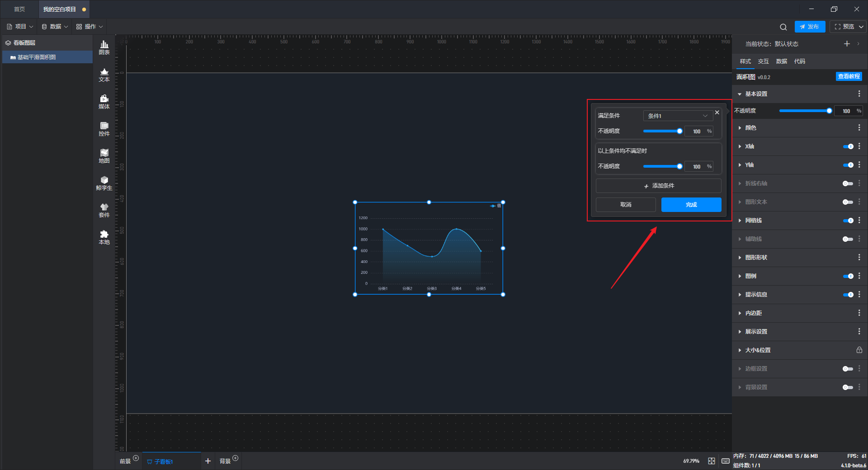
Task: Enable the 边框设置 switch
Action: tap(848, 369)
